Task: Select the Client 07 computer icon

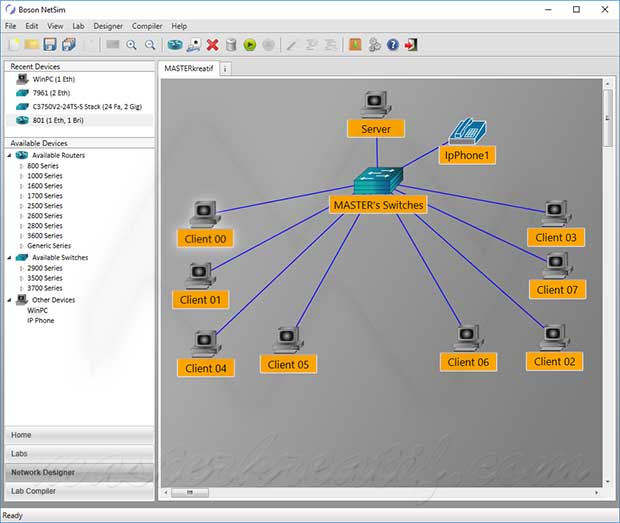Action: pos(557,265)
